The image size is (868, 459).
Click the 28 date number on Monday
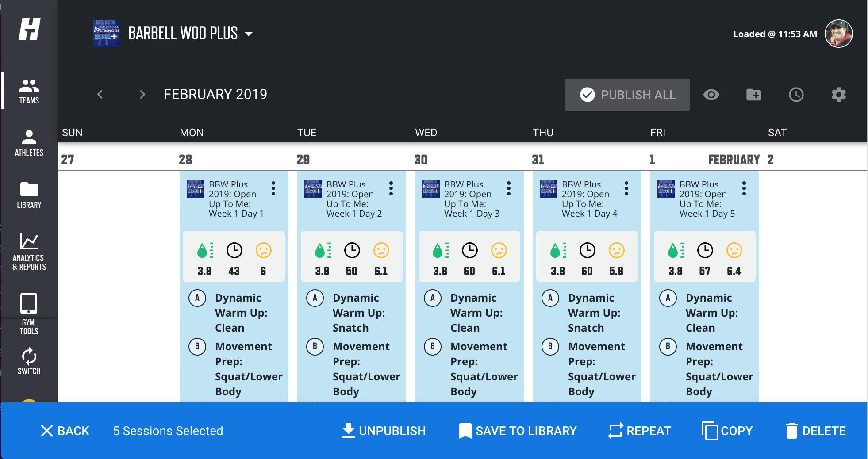[x=185, y=160]
